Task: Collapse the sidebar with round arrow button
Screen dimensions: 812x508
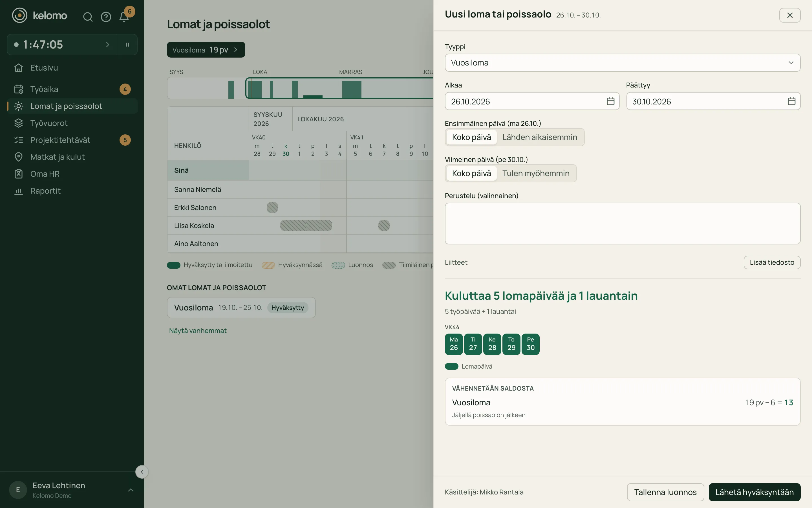Action: click(x=142, y=472)
